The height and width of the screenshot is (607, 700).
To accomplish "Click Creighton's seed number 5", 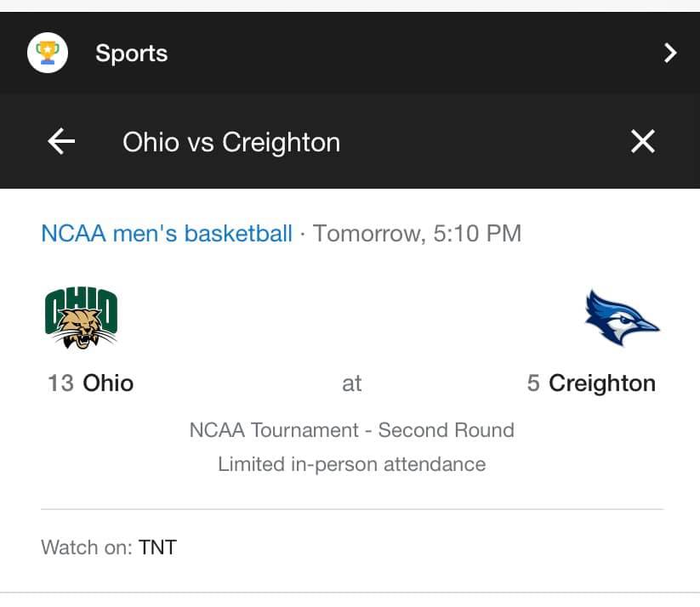I will 533,383.
